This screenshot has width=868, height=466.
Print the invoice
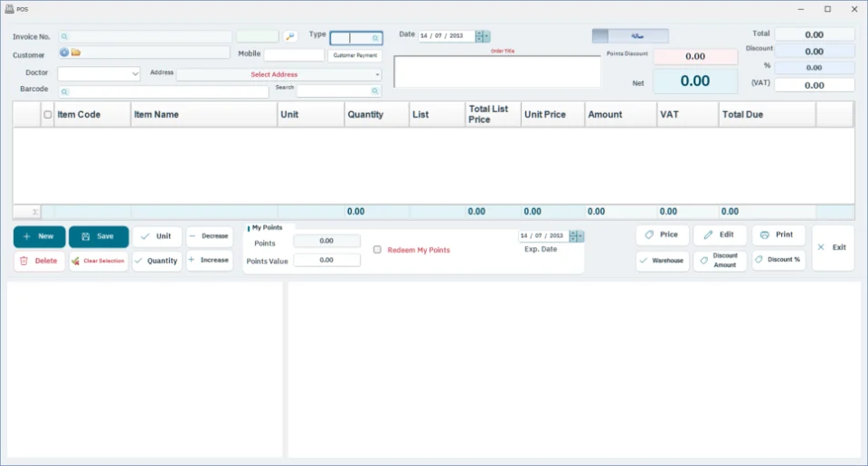[x=778, y=235]
